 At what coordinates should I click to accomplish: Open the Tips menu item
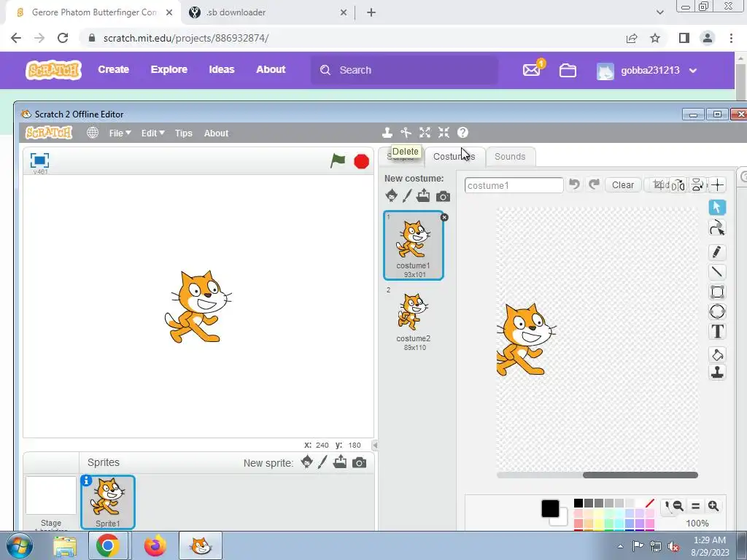click(x=183, y=133)
